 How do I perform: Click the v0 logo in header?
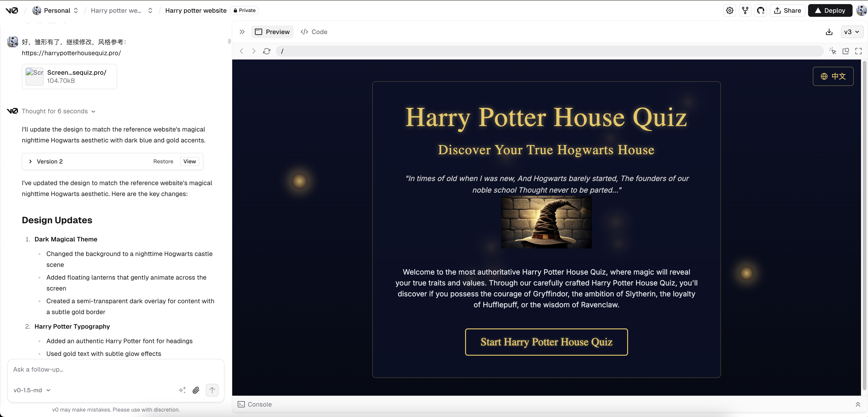point(12,10)
